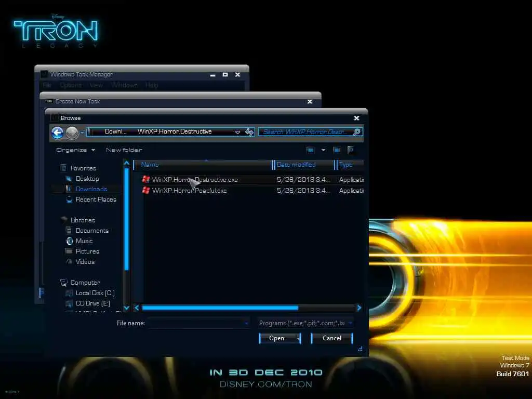
Task: Click the Favorites star icon
Action: point(63,168)
